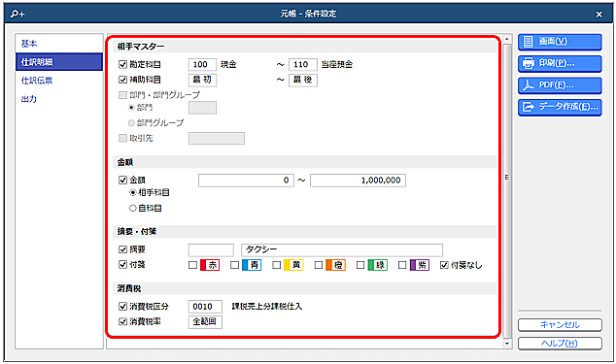Toggle the 金額 checkbox
Image resolution: width=616 pixels, height=364 pixels.
pyautogui.click(x=122, y=181)
